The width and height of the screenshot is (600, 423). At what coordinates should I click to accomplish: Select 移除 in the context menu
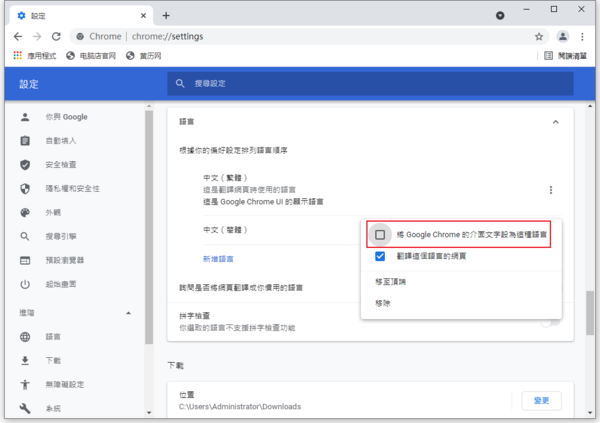point(383,302)
